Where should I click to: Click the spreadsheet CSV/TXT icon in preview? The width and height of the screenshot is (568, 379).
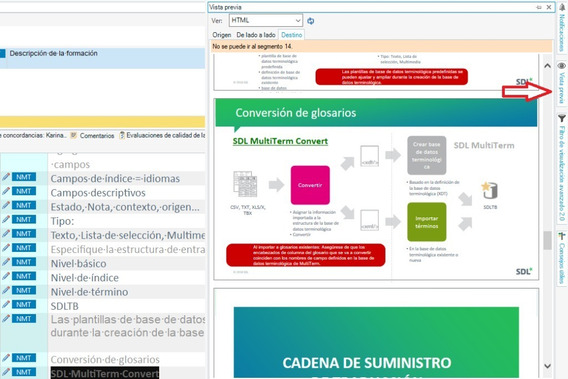[245, 184]
